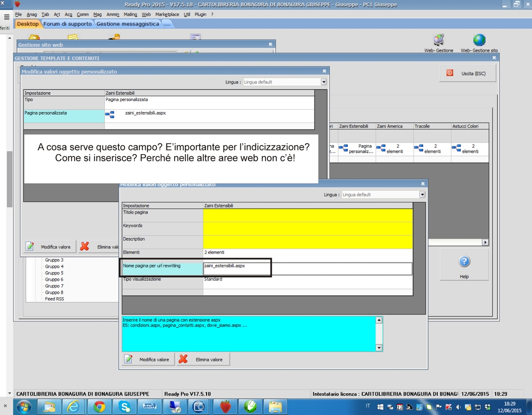
Task: Open the SDA taskbar icon
Action: (149, 406)
